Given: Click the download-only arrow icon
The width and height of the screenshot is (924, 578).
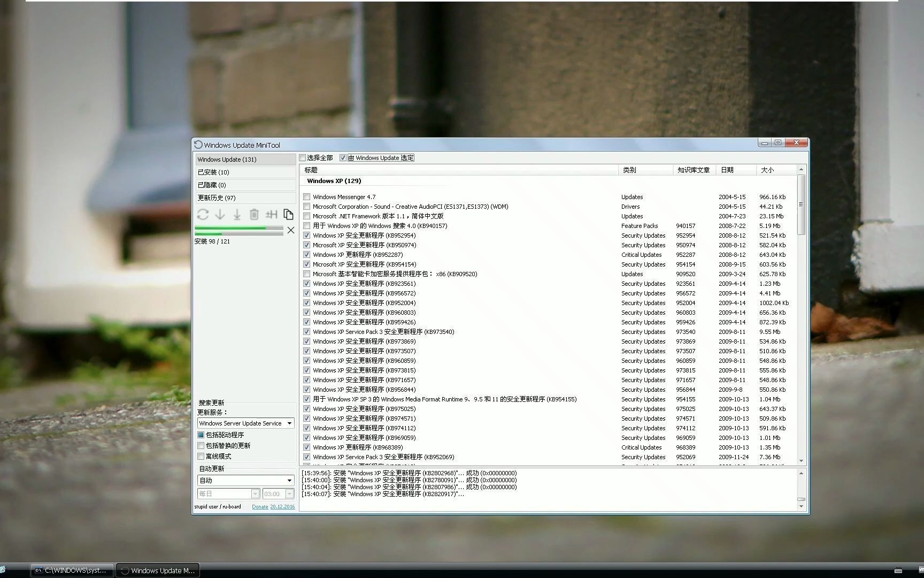Looking at the screenshot, I should point(220,215).
